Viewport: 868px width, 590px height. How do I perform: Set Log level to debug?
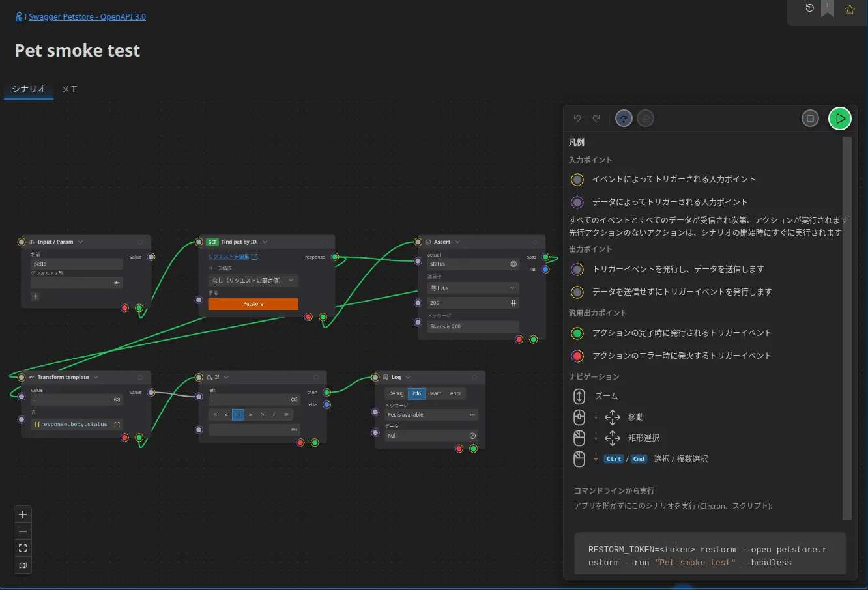396,394
